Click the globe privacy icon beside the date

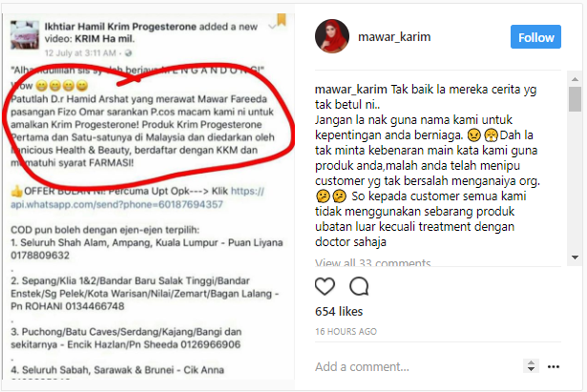pyautogui.click(x=129, y=53)
